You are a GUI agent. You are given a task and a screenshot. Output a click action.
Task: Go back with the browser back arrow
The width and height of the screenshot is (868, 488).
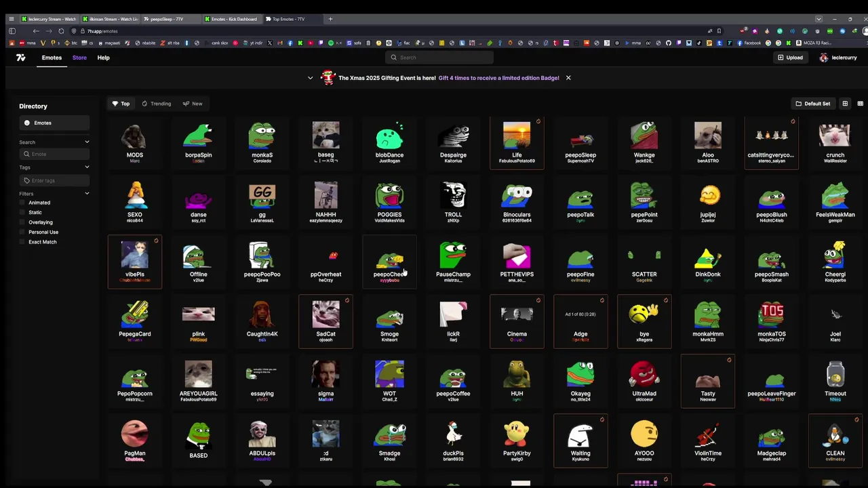35,31
